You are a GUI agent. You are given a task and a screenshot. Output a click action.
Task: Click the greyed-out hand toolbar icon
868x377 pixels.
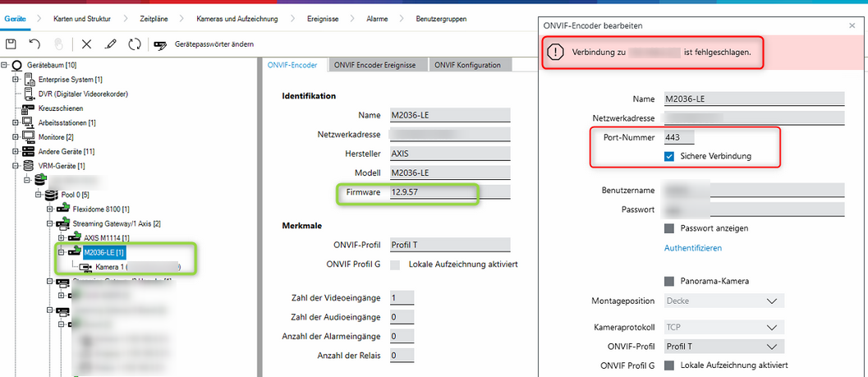(58, 44)
